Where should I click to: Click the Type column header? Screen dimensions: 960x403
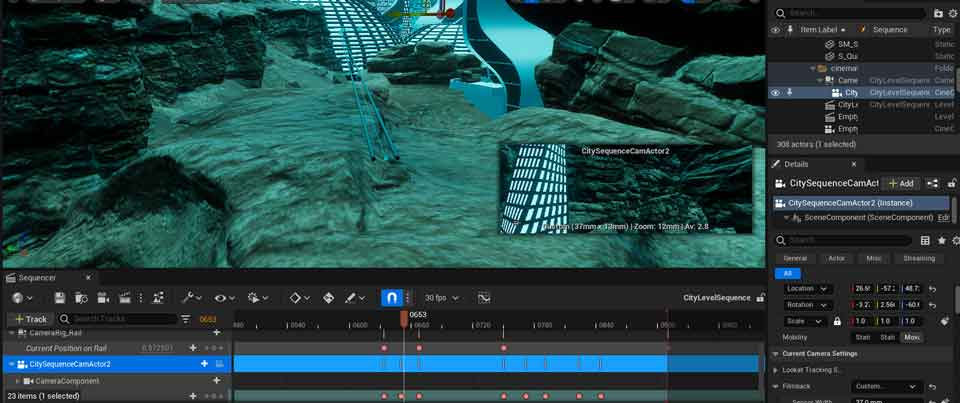(x=942, y=29)
